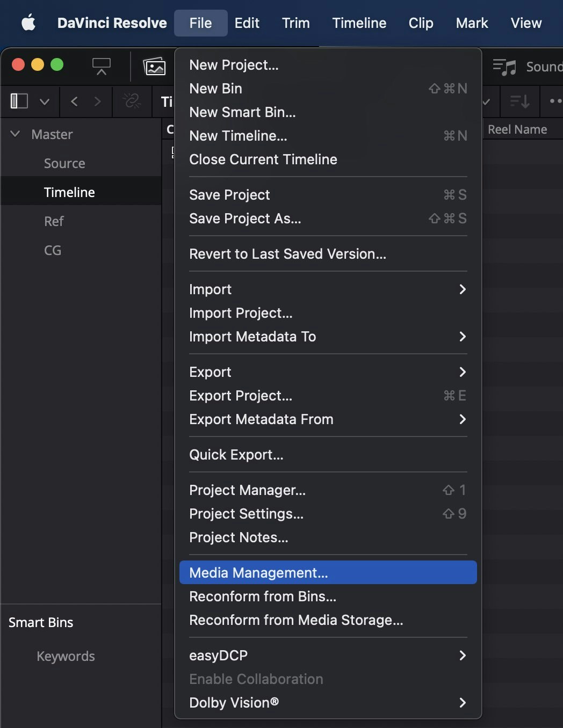This screenshot has width=563, height=728.
Task: Click the sort order icon
Action: (519, 101)
